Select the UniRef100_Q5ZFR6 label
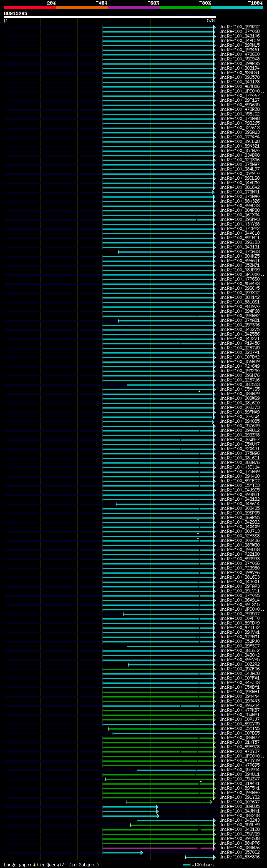The height and width of the screenshot is (868, 267). [239, 669]
